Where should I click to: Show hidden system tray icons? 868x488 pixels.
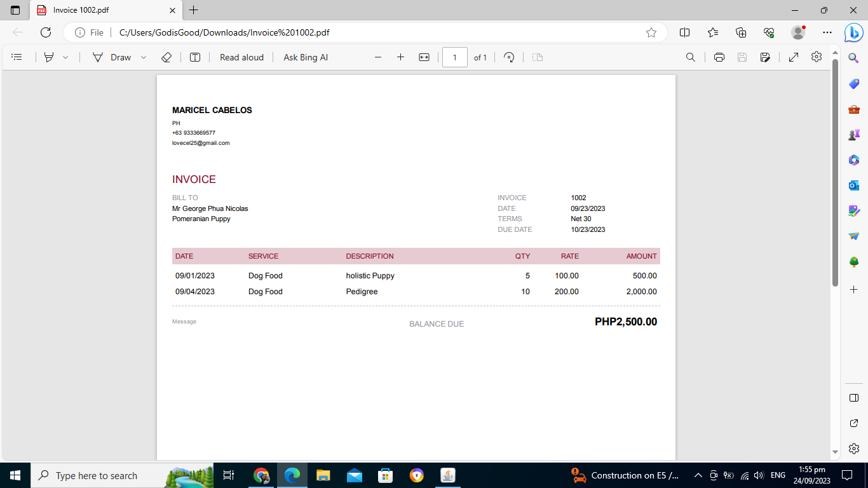pos(698,475)
